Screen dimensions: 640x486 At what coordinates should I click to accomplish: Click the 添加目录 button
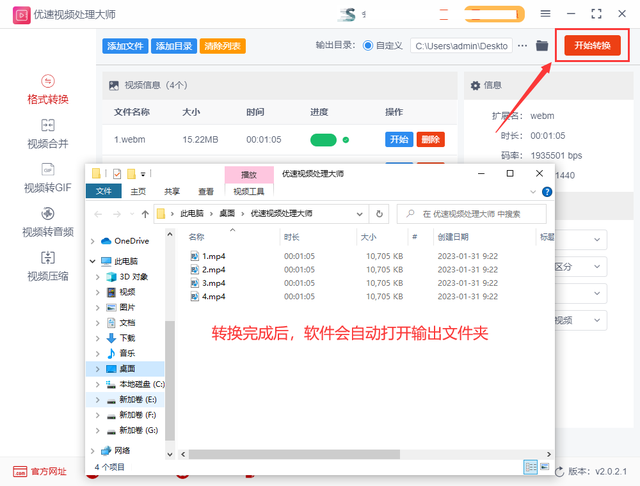174,46
